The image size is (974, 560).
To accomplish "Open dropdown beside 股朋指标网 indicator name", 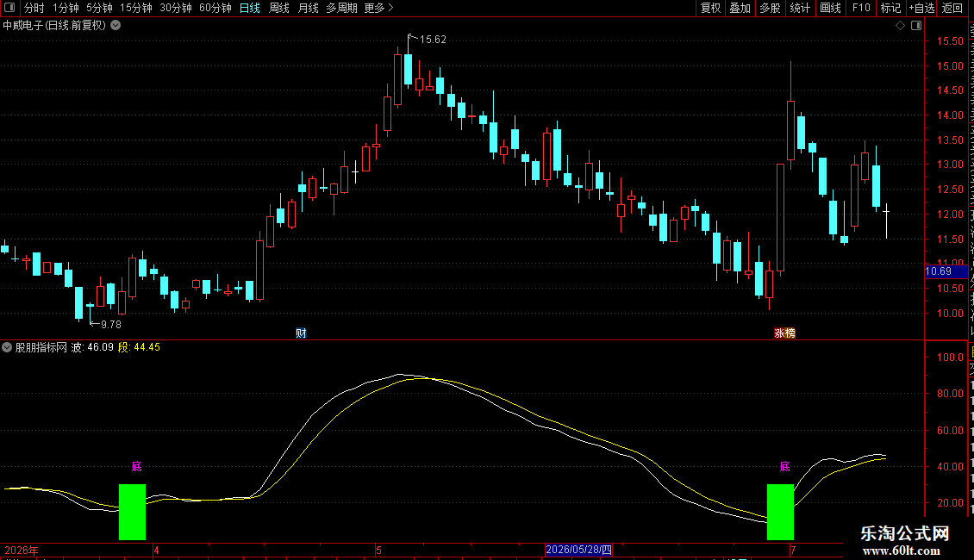I will (x=7, y=347).
